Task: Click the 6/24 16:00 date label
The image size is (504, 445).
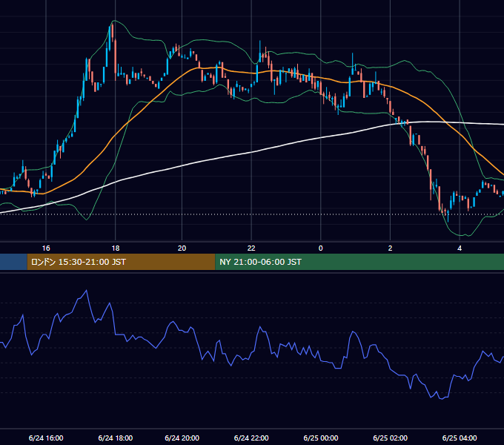Action: coord(46,438)
